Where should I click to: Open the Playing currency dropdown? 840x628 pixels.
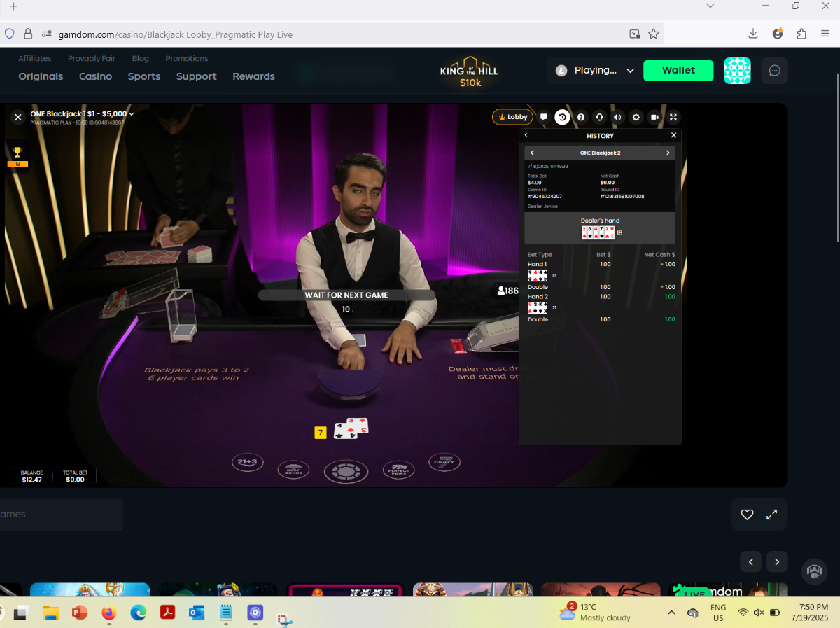tap(596, 70)
